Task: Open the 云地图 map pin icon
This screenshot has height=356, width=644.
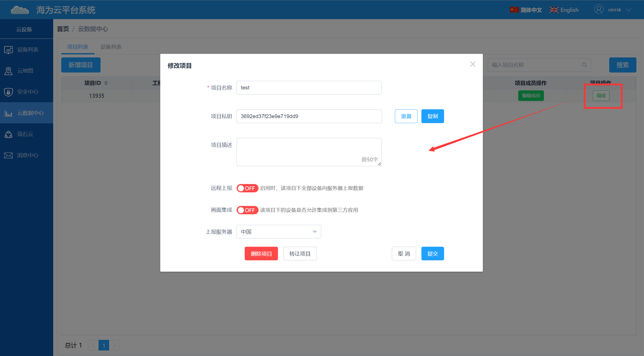Action: [x=9, y=71]
